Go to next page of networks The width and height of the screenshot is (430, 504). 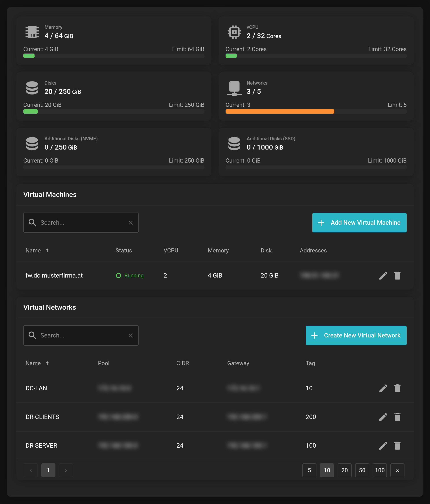[x=66, y=471]
